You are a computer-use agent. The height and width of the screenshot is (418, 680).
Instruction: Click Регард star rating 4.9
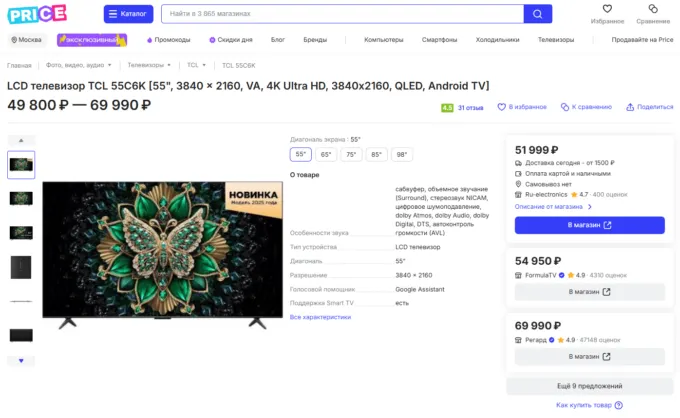566,340
